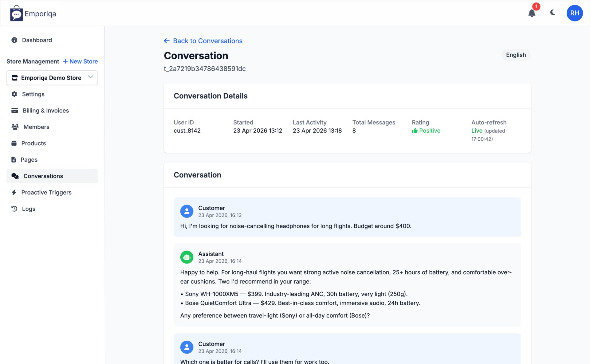Open notifications via the bell icon

pos(532,13)
